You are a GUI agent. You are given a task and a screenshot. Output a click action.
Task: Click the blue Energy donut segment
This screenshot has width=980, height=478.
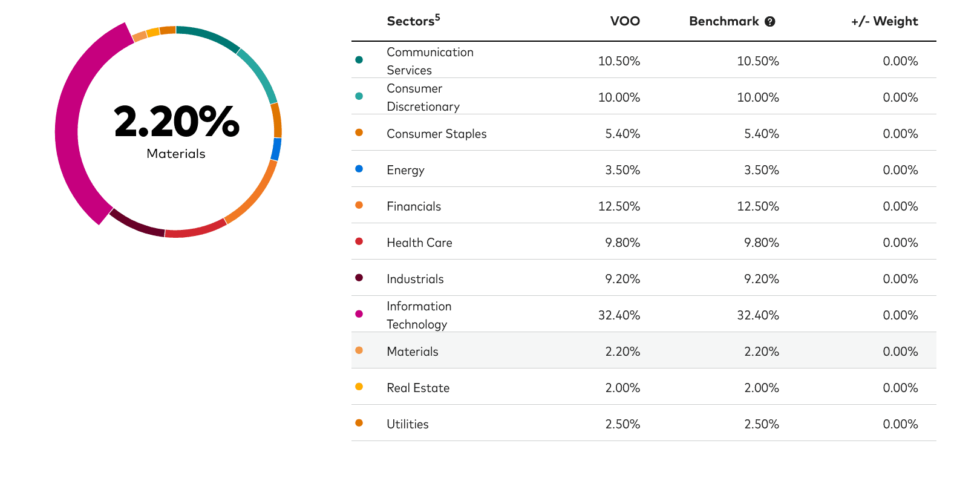[276, 149]
